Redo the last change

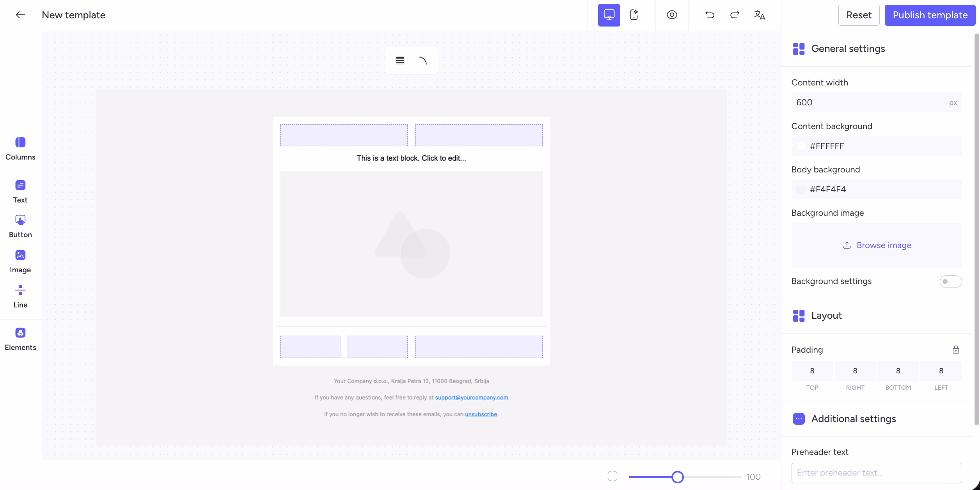click(x=735, y=15)
